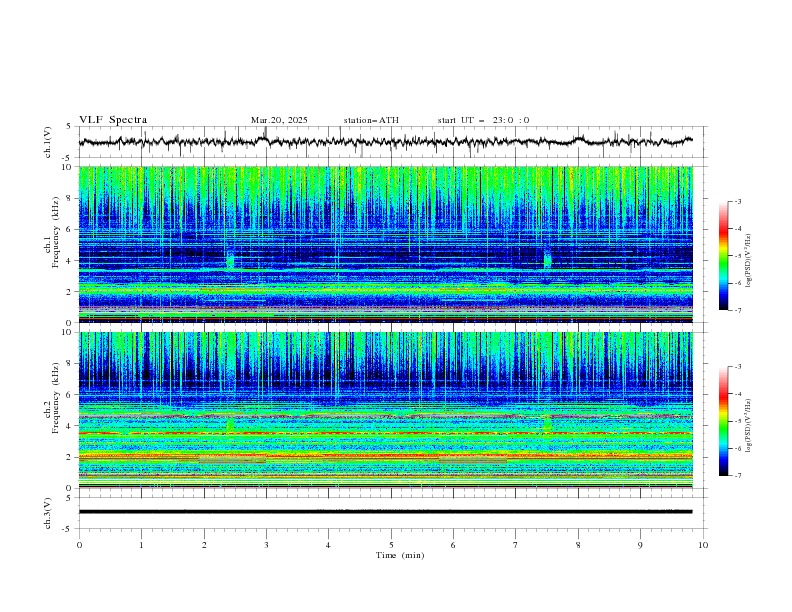Click the ch.1 voltage waveform trace
This screenshot has height=612, width=792.
coord(385,141)
